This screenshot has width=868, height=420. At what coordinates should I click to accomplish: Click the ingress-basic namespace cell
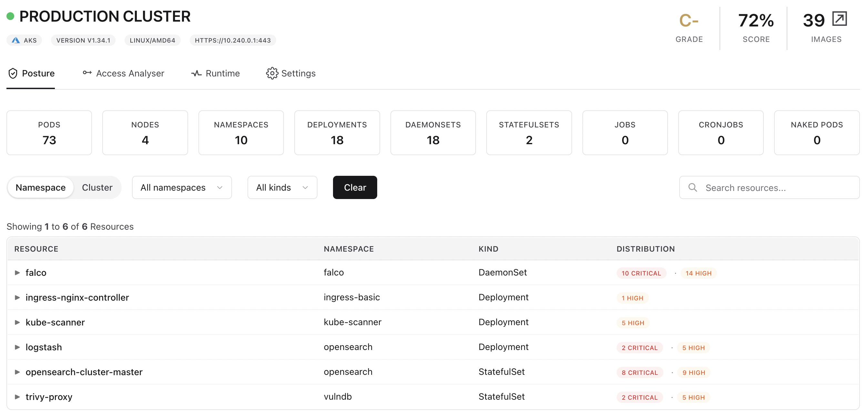351,297
